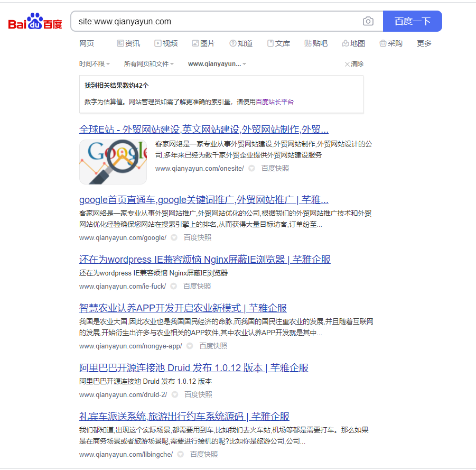Open the 百度站长平台 link
476x470 pixels.
(x=275, y=102)
